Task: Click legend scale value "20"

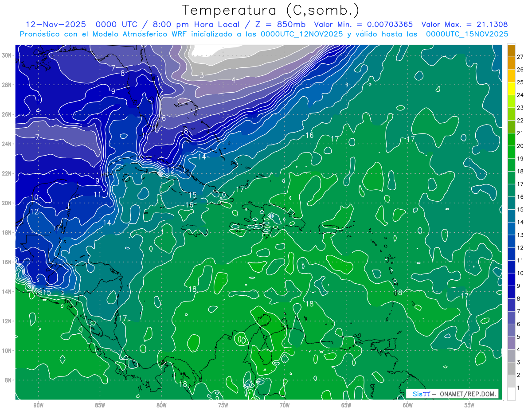Action: (x=520, y=146)
